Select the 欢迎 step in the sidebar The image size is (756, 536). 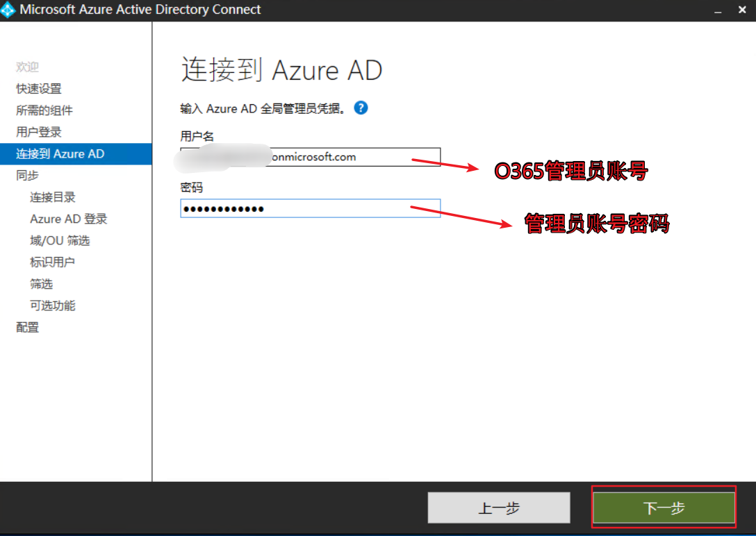pos(27,67)
